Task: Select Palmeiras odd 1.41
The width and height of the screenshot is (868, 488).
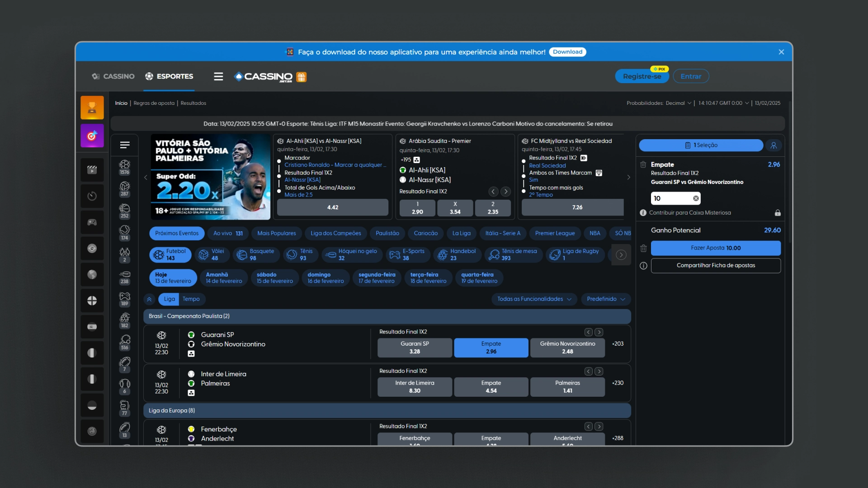Action: click(567, 387)
